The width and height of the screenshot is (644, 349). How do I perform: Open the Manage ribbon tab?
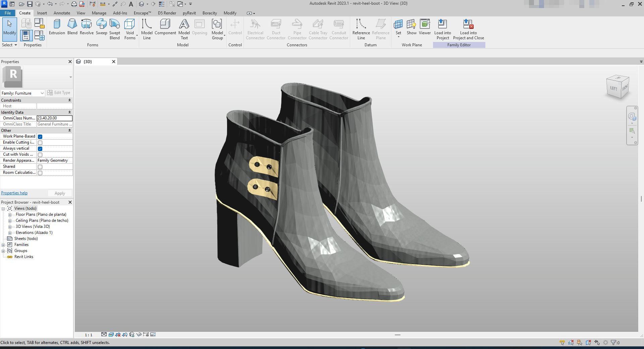click(x=99, y=13)
